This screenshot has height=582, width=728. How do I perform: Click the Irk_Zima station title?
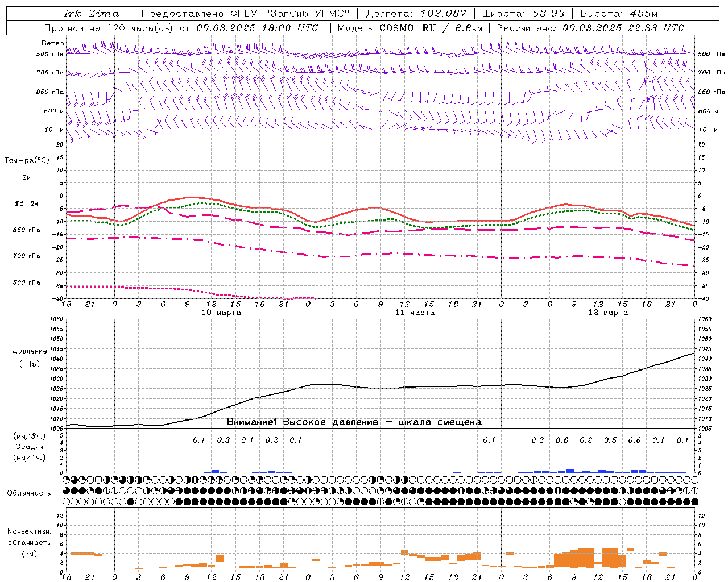pos(91,14)
